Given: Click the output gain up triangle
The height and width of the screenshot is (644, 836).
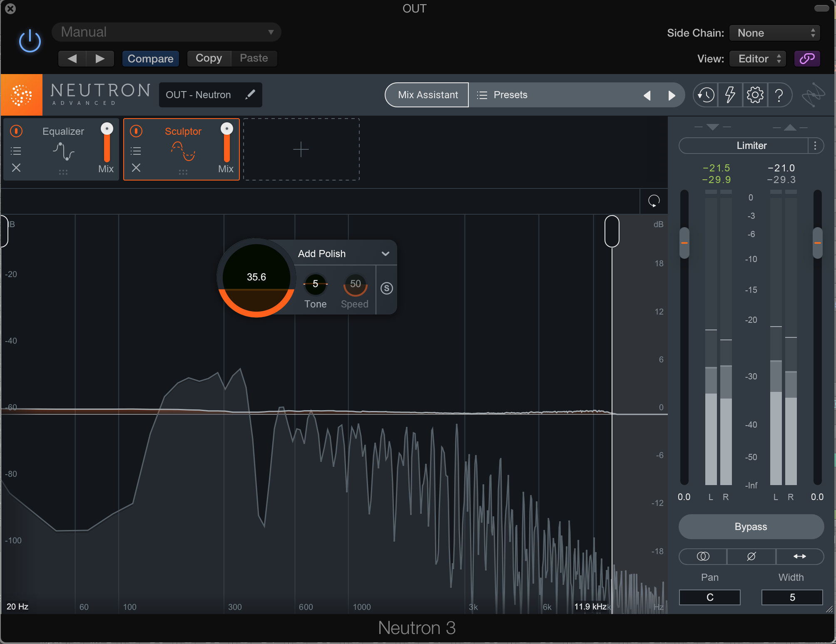Looking at the screenshot, I should click(x=790, y=127).
